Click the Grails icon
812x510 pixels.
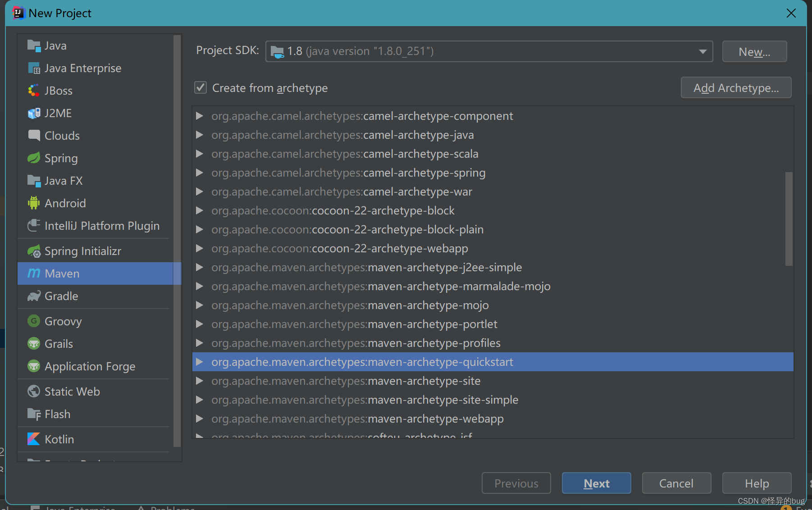(x=34, y=344)
